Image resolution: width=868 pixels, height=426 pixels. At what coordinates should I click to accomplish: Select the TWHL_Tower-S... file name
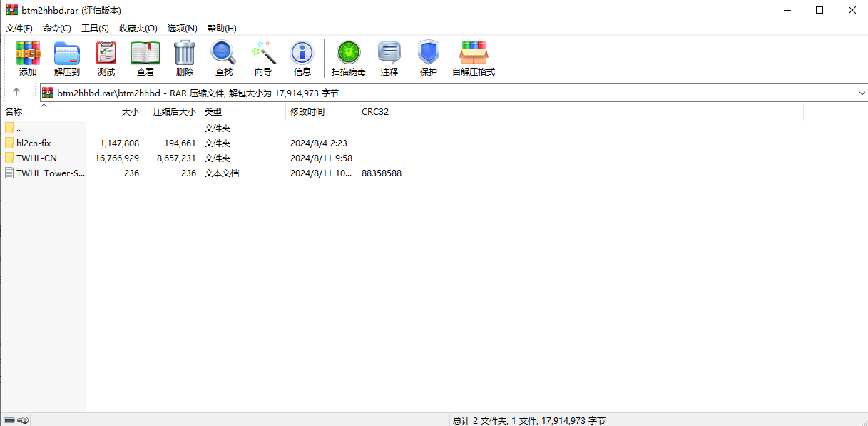[x=51, y=173]
